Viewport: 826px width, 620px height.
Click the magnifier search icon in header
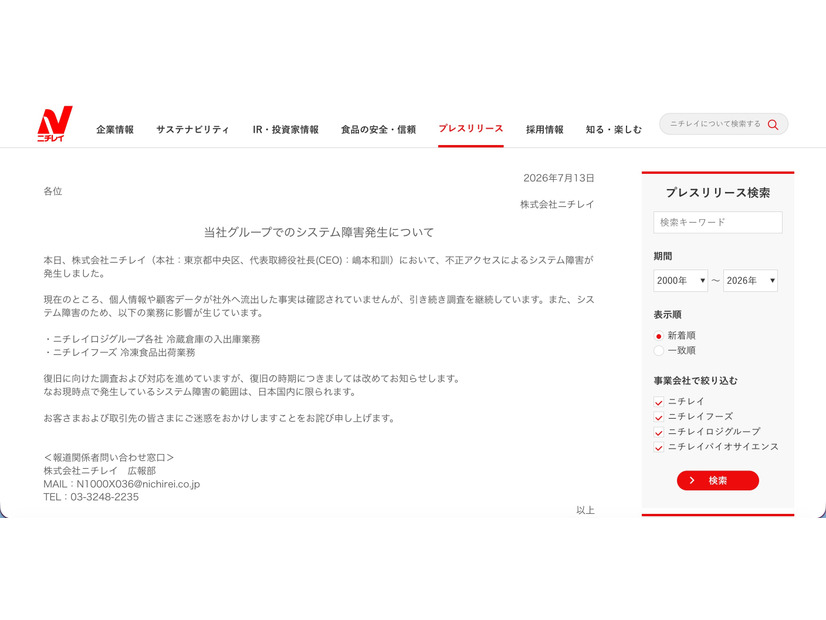click(x=773, y=124)
